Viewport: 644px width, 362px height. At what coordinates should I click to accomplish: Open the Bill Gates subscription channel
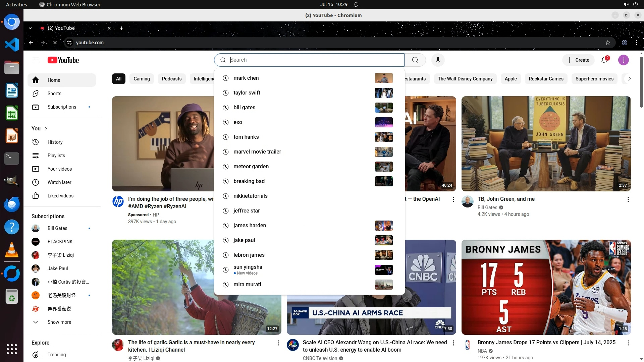tap(57, 228)
